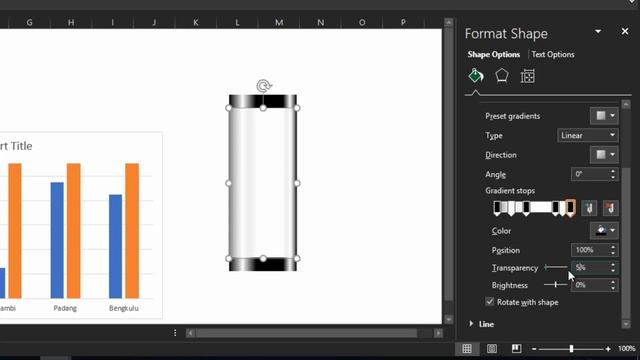This screenshot has width=640, height=360.
Task: Click the Transparency percentage field
Action: pos(590,267)
